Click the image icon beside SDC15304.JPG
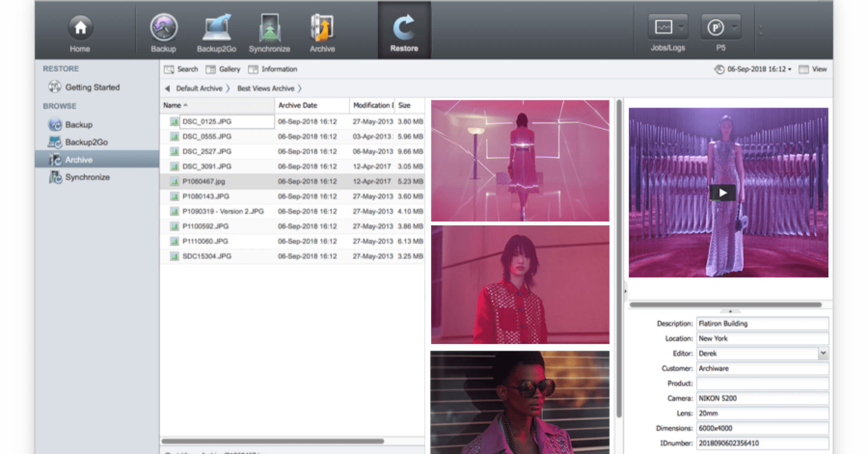 [x=174, y=256]
